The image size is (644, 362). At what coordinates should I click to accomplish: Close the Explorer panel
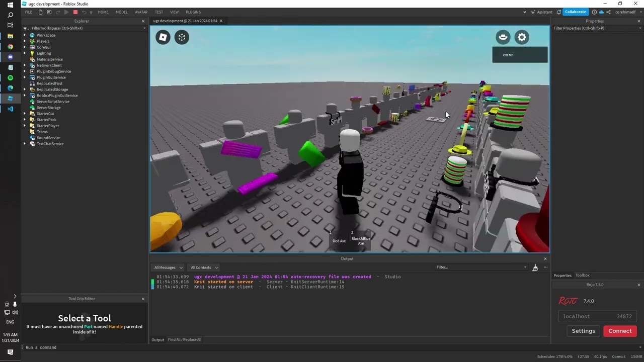[143, 21]
